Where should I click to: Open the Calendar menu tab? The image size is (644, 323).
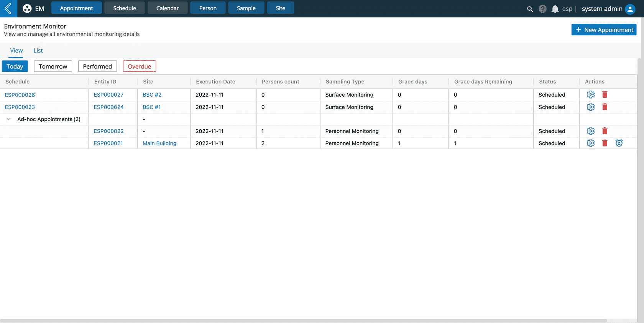click(x=168, y=8)
